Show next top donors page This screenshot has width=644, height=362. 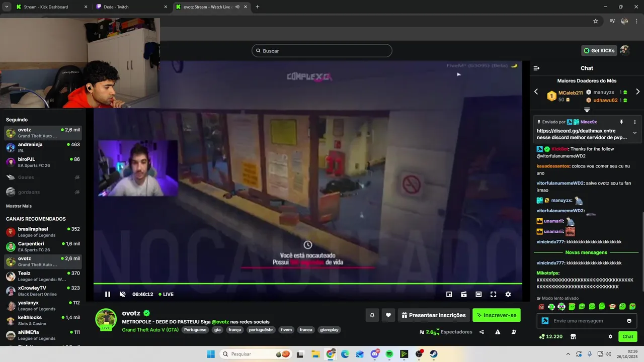click(x=637, y=92)
